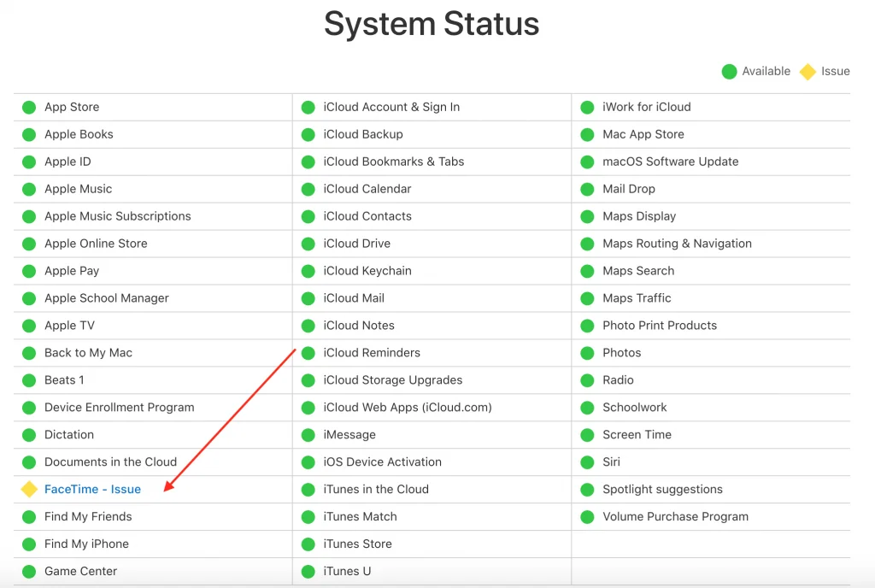Click the iTunes Match text
This screenshot has width=875, height=588.
click(361, 516)
